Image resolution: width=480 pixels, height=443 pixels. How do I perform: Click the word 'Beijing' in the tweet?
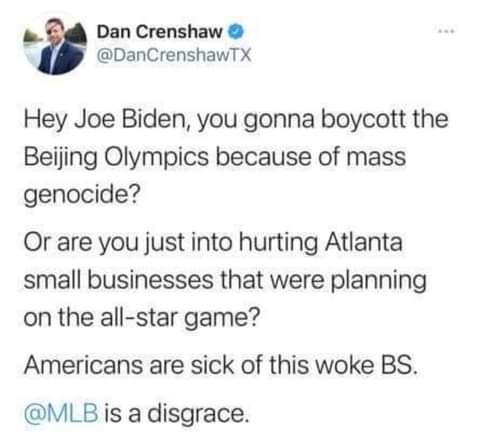pos(60,157)
